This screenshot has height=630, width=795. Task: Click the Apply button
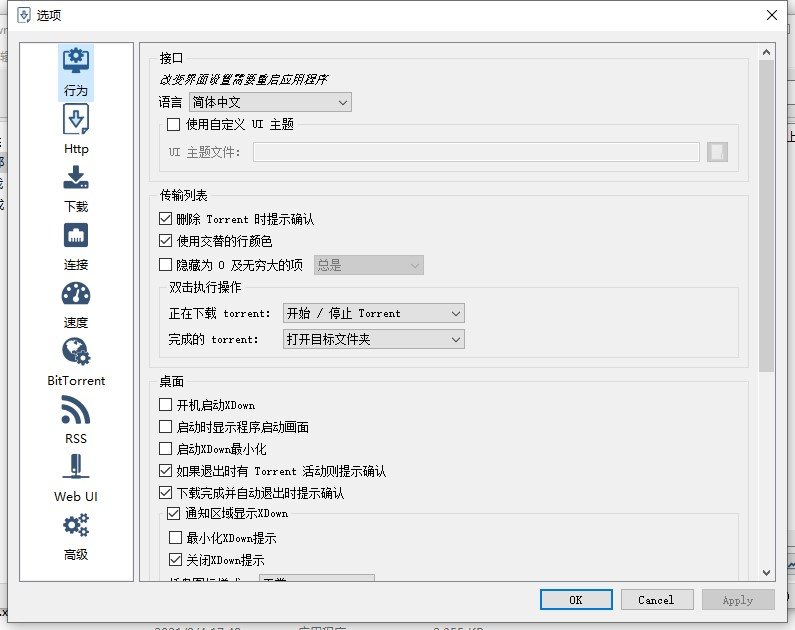(x=738, y=600)
